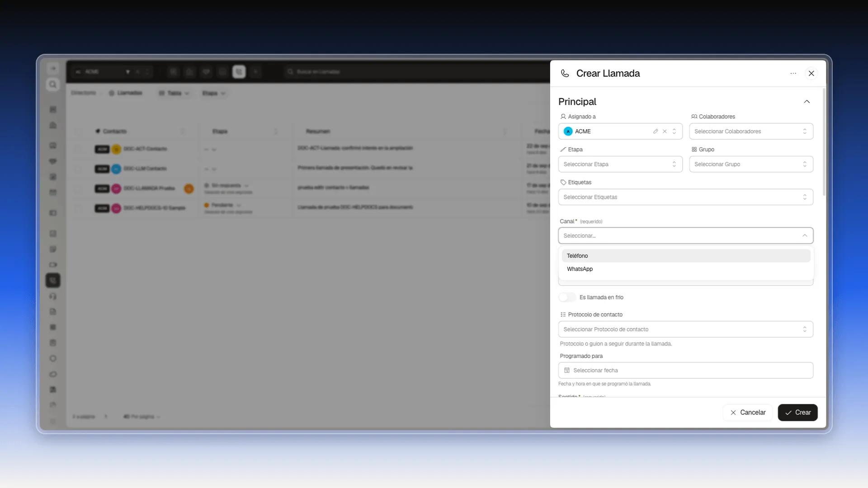
Task: Check the DOC-HELPDOCS-10 Sample row checkbox
Action: (79, 208)
